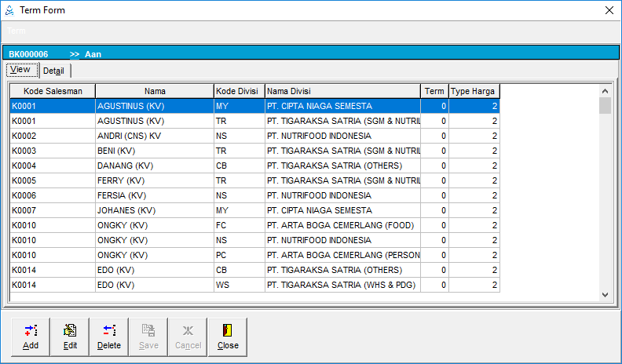This screenshot has height=364, width=622.
Task: Switch to the Detail tab
Action: [x=54, y=71]
